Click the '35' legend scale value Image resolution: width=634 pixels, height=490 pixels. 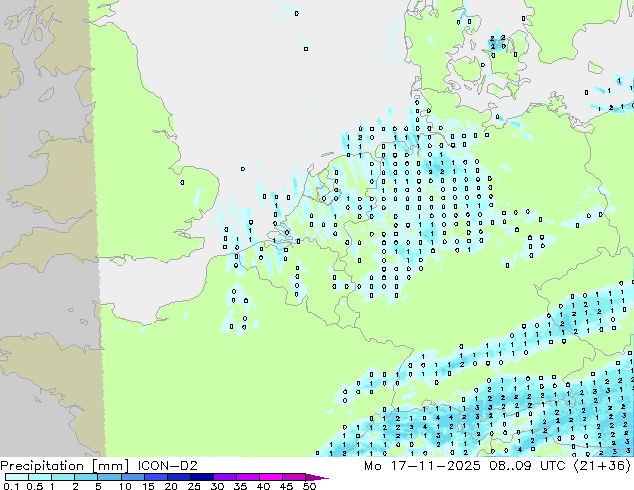pos(240,486)
